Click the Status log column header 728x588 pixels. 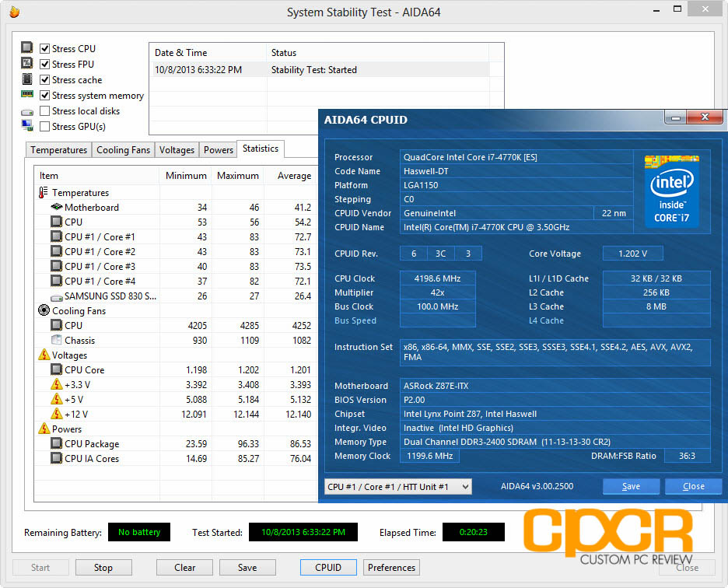(x=377, y=52)
